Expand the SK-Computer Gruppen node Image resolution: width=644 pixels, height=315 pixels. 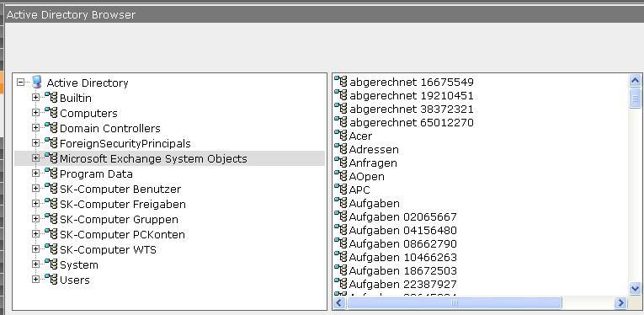pyautogui.click(x=35, y=219)
